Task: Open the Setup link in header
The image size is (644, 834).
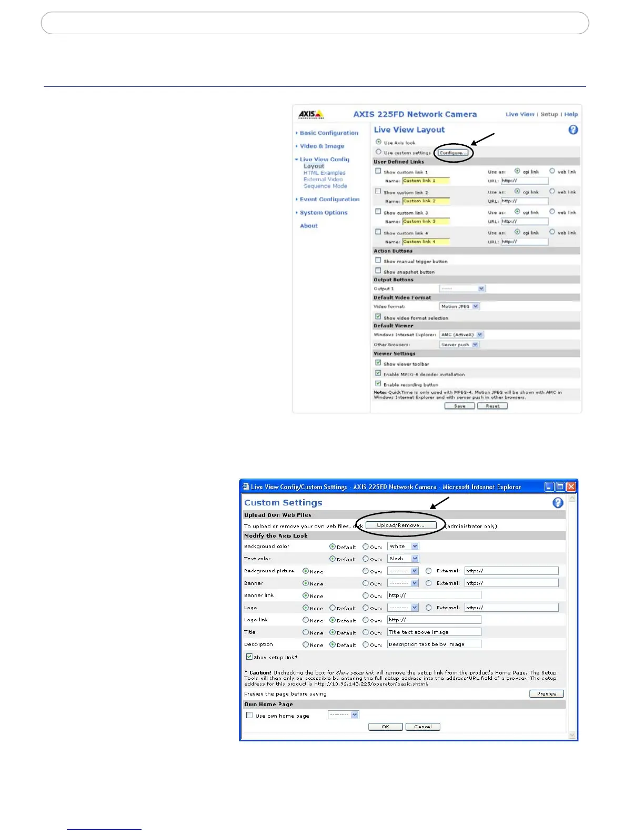Action: coord(549,114)
